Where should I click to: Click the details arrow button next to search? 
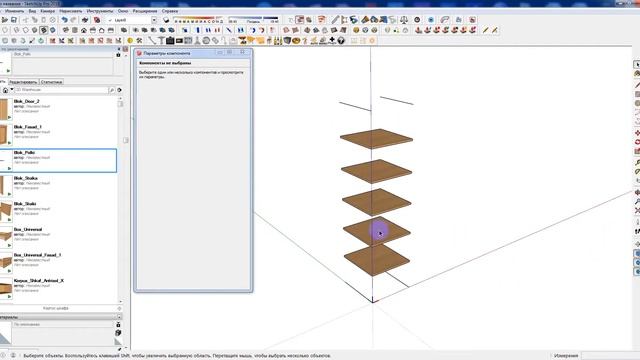pos(119,90)
